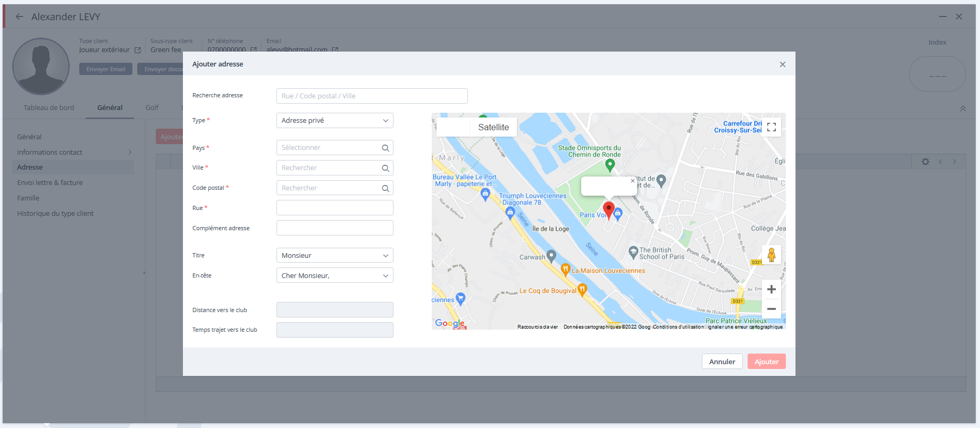Click La Maison Louveciennes restaurant pin
The height and width of the screenshot is (428, 980).
(x=565, y=270)
